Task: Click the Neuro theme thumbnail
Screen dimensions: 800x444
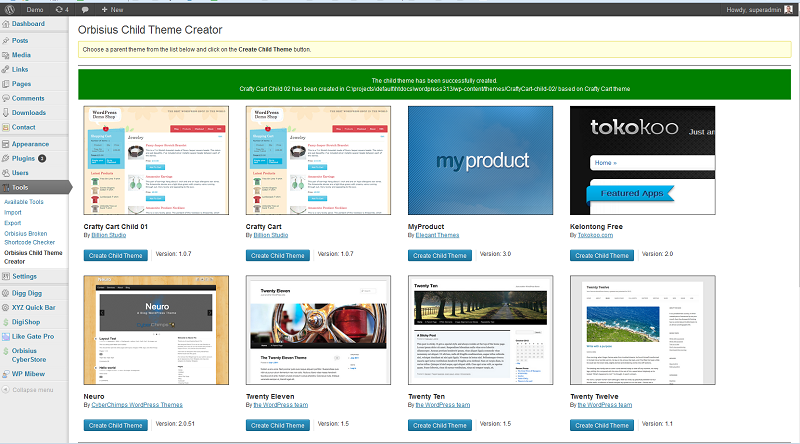Action: click(156, 330)
